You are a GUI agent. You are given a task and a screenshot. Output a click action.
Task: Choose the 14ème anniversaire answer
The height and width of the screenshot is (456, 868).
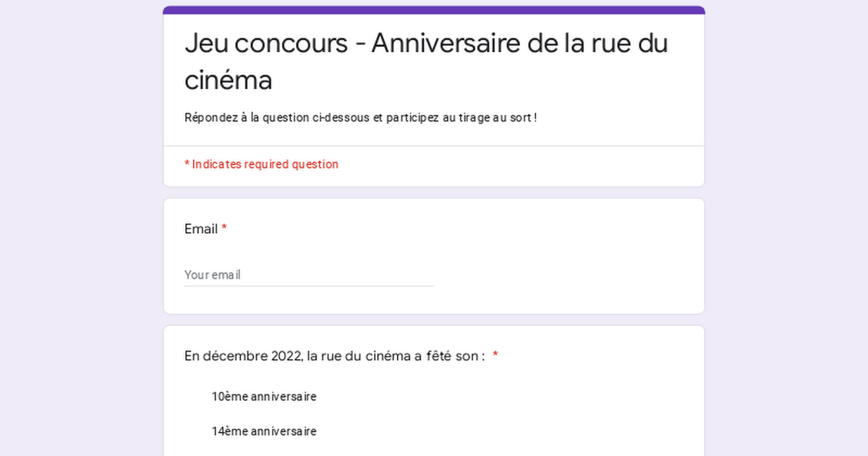[264, 431]
